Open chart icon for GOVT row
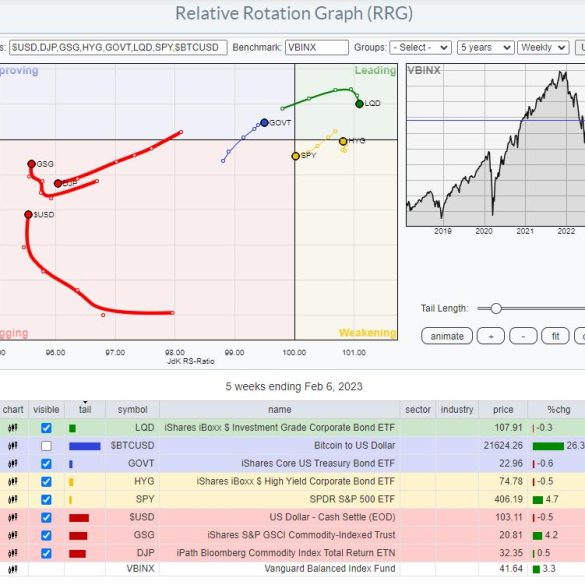Screen dimensions: 585x585 (x=13, y=463)
